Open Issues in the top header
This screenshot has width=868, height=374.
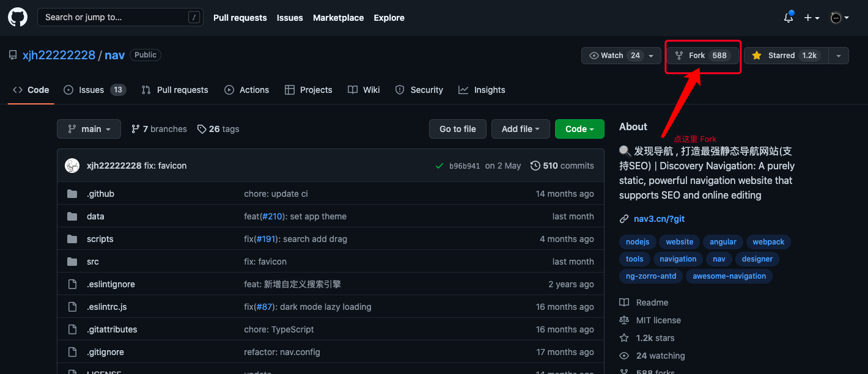click(290, 18)
